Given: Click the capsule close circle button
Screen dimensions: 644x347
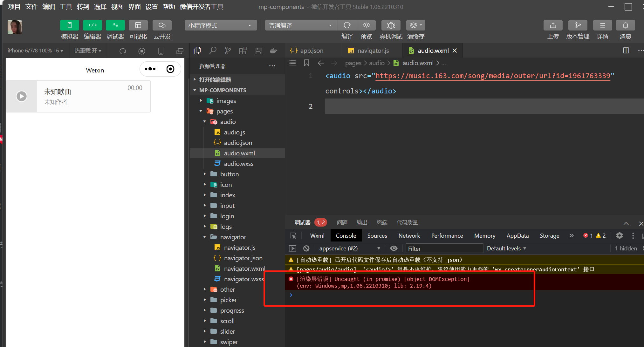Looking at the screenshot, I should click(x=170, y=69).
